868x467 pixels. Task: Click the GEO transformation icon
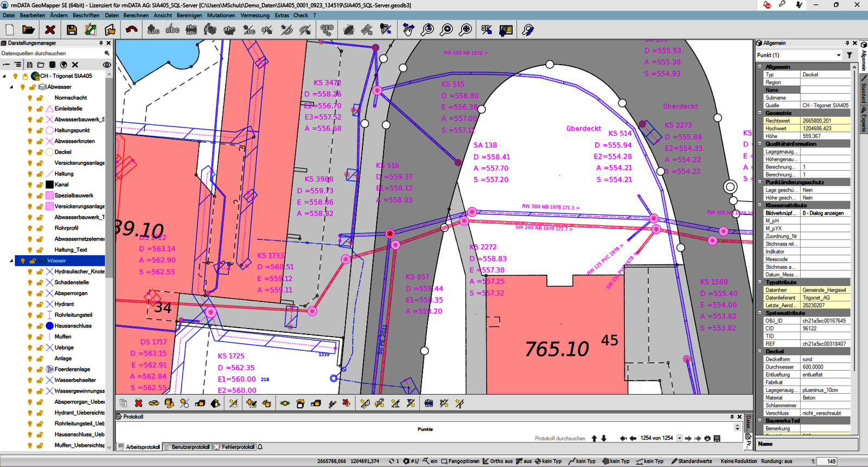(x=327, y=30)
